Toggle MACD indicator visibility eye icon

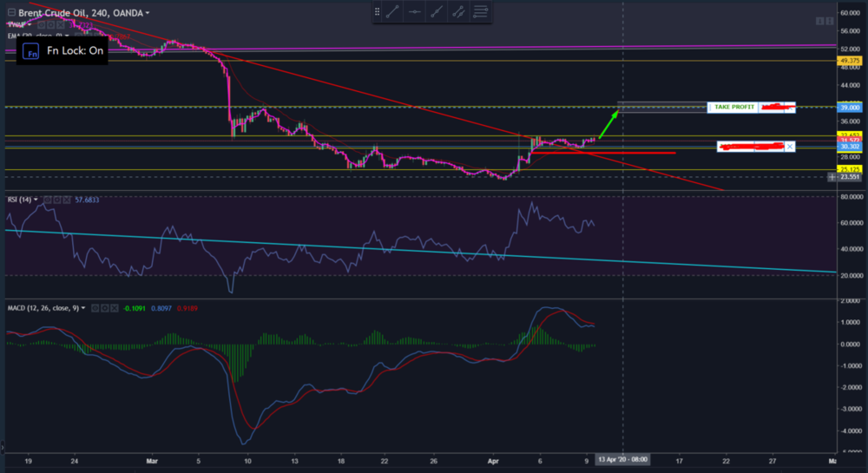96,308
